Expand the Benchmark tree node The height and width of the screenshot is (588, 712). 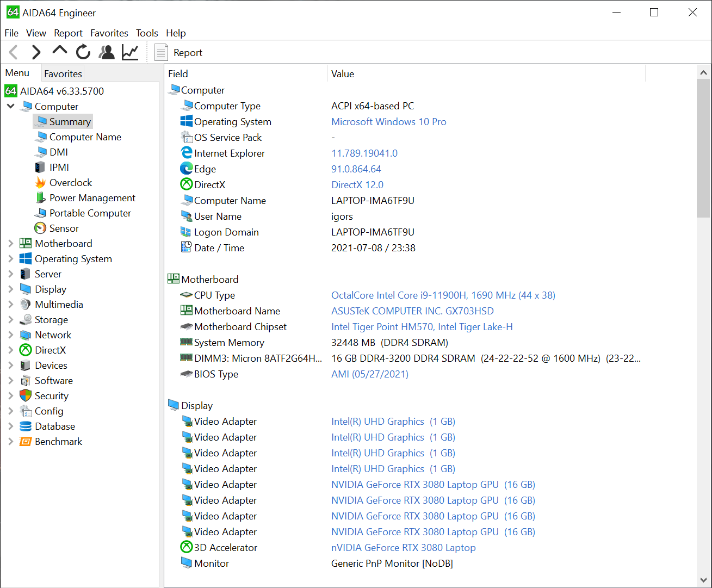(x=10, y=442)
